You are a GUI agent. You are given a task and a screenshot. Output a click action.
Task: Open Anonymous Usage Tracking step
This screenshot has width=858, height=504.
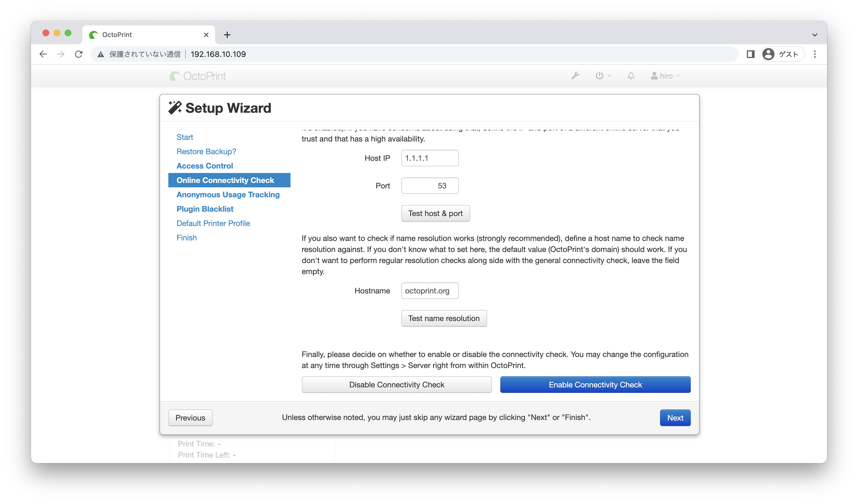pyautogui.click(x=228, y=195)
